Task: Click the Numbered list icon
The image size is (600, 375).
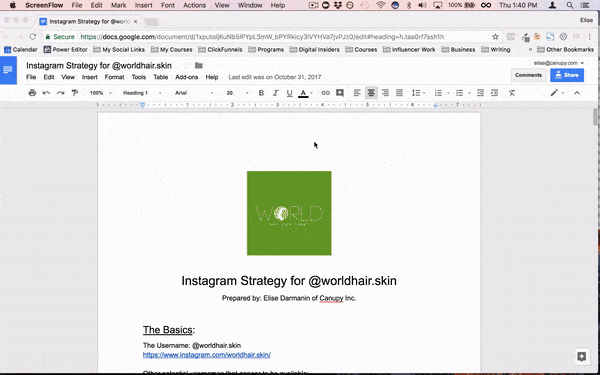Action: tap(439, 93)
